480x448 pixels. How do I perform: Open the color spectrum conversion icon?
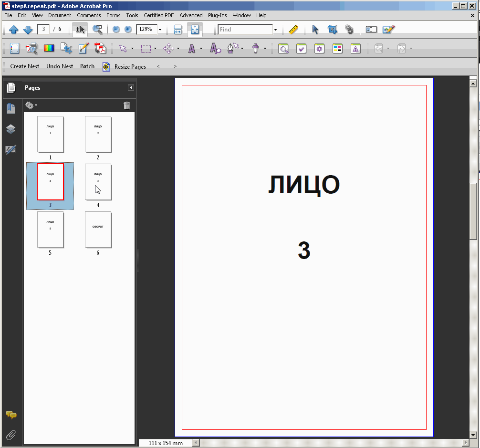(x=49, y=48)
